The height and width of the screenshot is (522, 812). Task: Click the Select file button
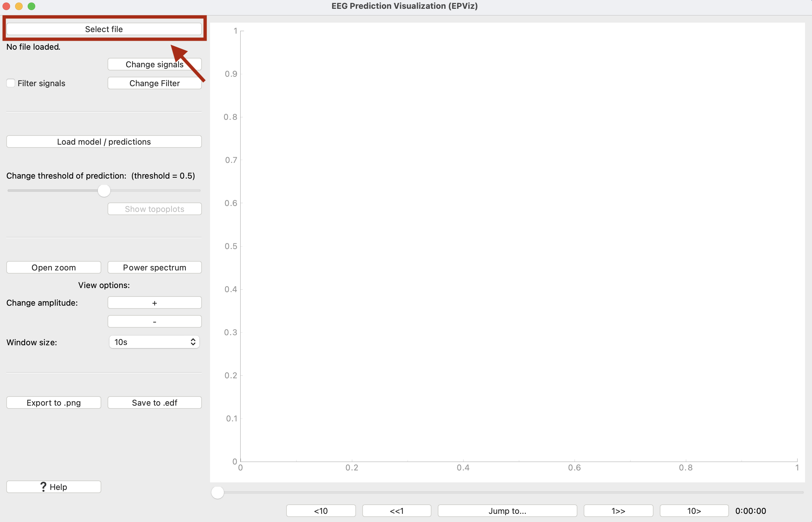tap(104, 29)
